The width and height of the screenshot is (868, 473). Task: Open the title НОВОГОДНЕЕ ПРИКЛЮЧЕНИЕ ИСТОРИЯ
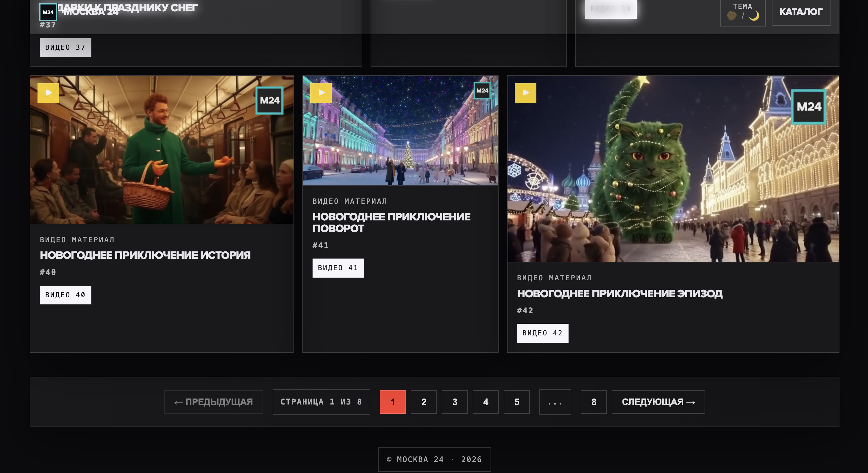[x=145, y=255]
